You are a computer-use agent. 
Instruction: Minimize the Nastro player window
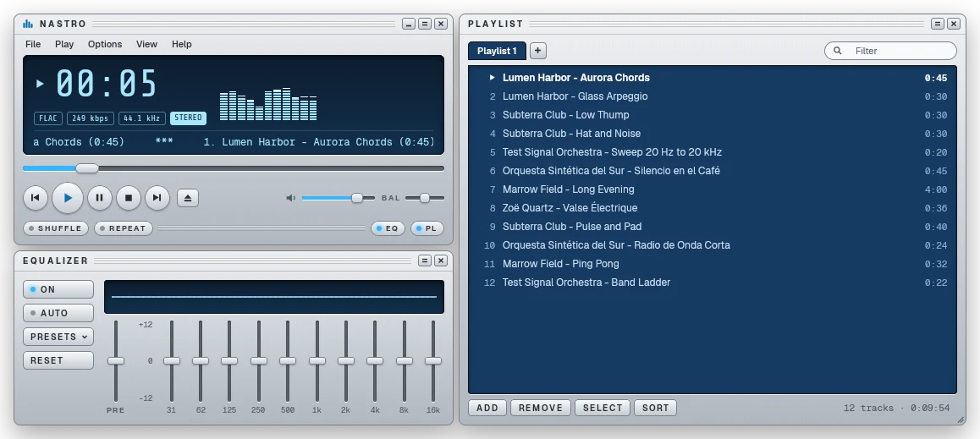click(409, 24)
